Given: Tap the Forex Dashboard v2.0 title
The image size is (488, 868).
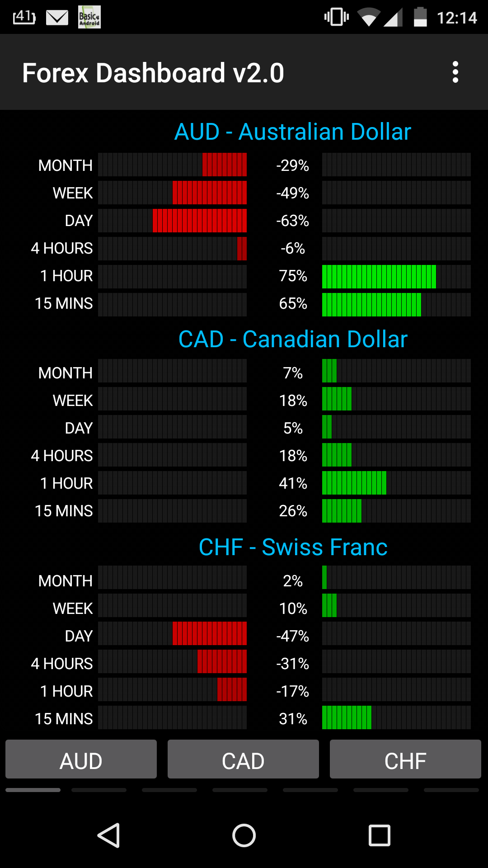Looking at the screenshot, I should (x=153, y=73).
